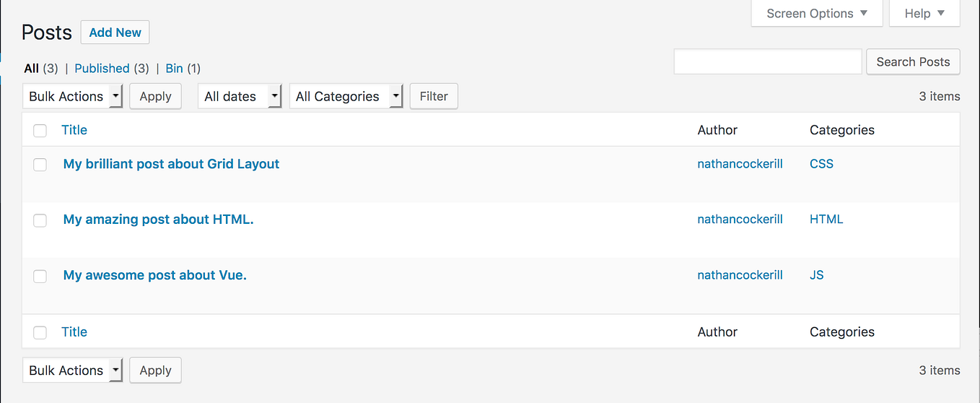980x403 pixels.
Task: Click the Add New post button
Action: [x=115, y=32]
